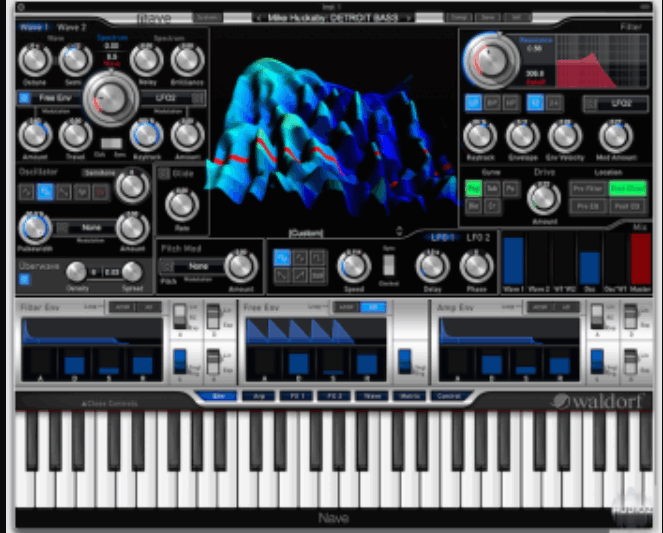Click the Glide Rate knob

click(x=182, y=205)
